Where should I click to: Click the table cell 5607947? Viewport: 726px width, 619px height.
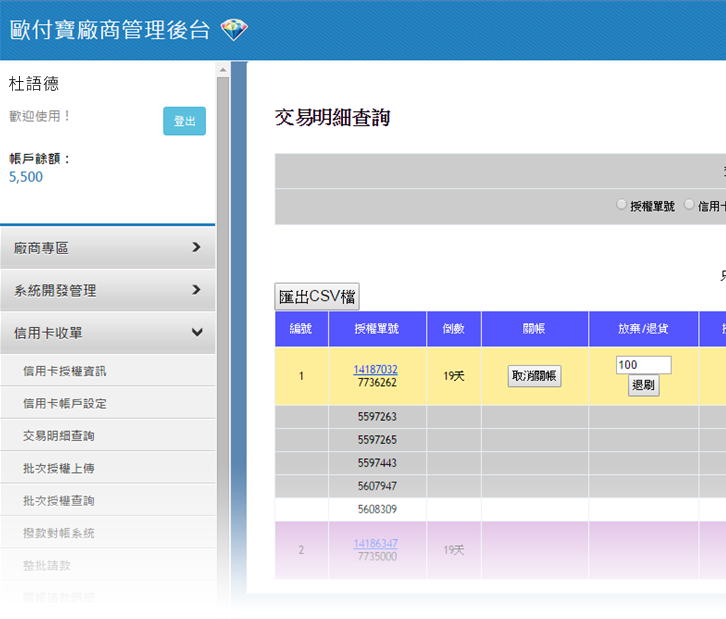tap(377, 486)
